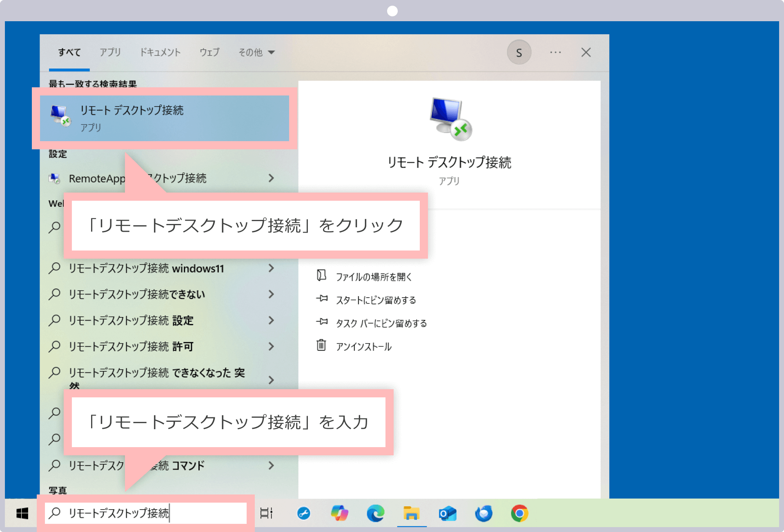Screen dimensions: 784x532
Task: Expand the windows11 search suggestion arrow
Action: [x=271, y=268]
